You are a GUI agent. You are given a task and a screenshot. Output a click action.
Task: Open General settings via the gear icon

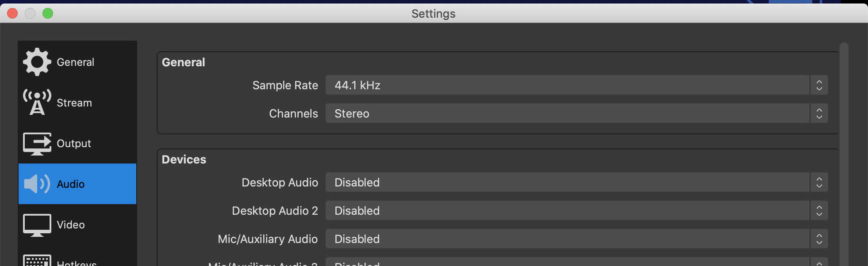click(38, 62)
